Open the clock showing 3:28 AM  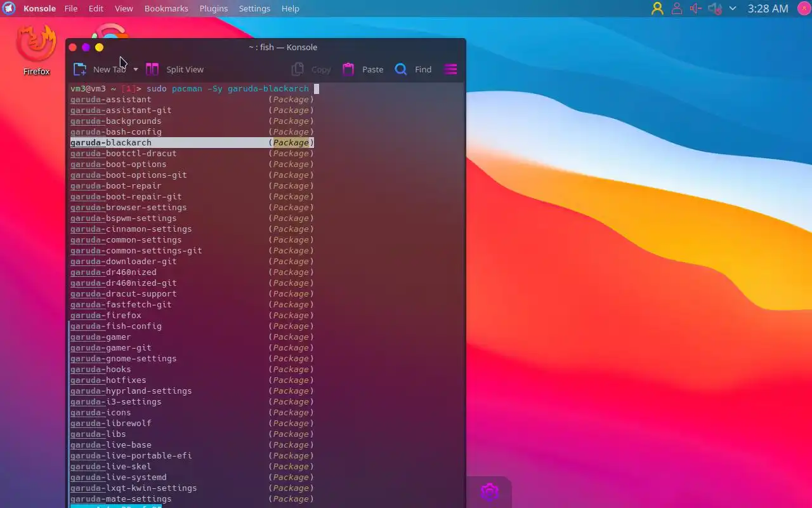pos(768,8)
